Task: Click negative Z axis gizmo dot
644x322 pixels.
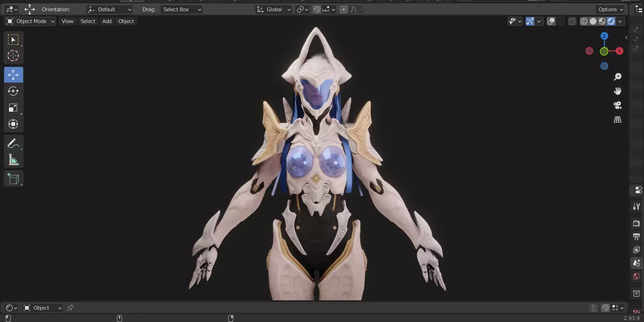Action: coord(604,66)
